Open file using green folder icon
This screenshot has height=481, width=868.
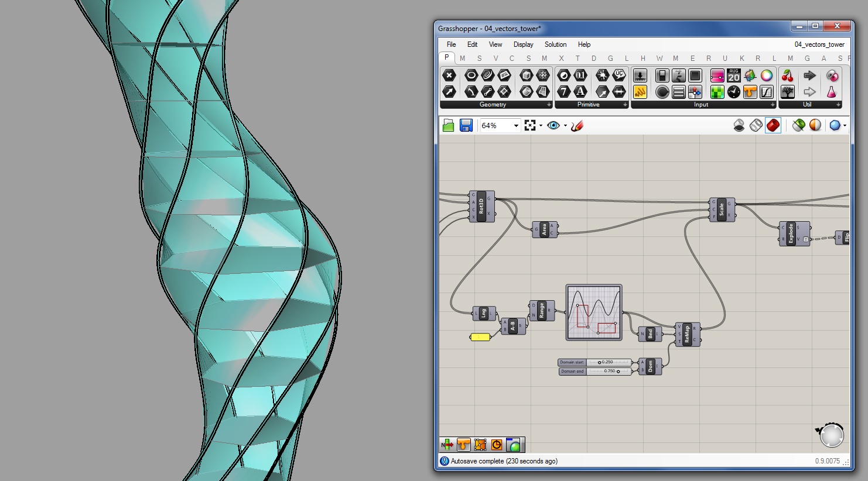coord(449,125)
